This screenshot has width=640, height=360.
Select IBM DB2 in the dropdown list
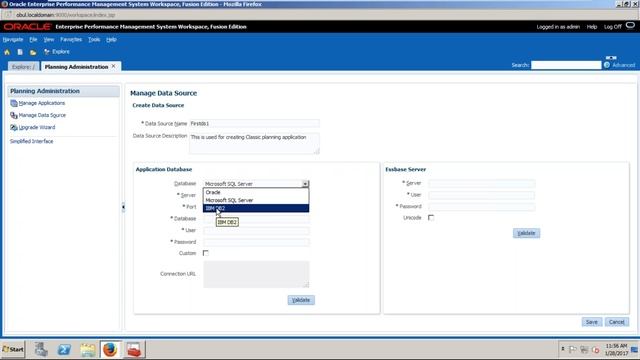[x=256, y=208]
